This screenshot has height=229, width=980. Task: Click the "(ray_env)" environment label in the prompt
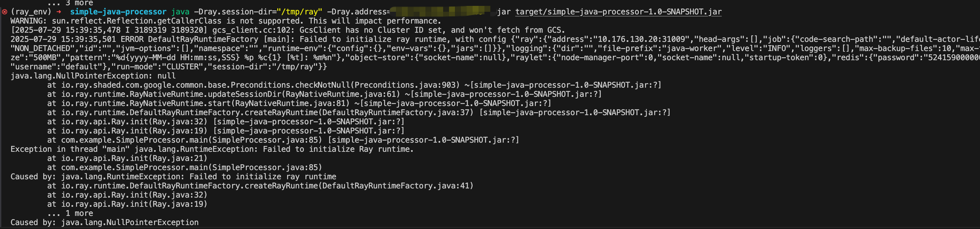click(x=31, y=12)
